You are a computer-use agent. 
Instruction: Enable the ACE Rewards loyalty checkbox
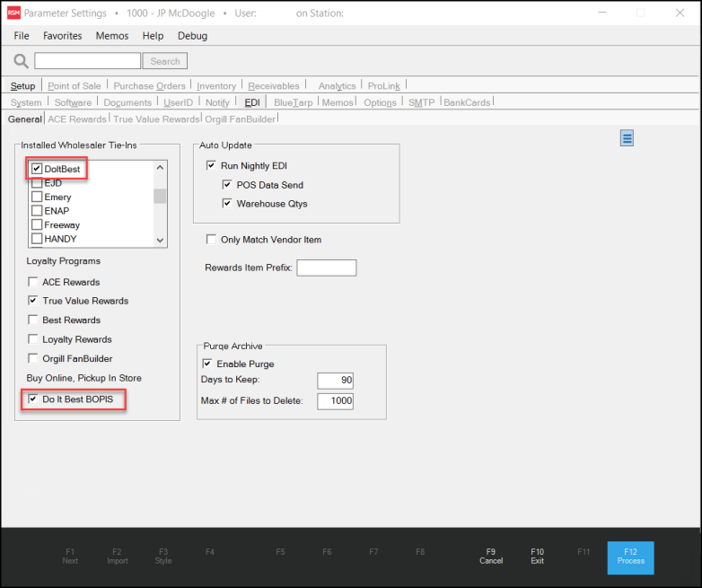coord(33,282)
